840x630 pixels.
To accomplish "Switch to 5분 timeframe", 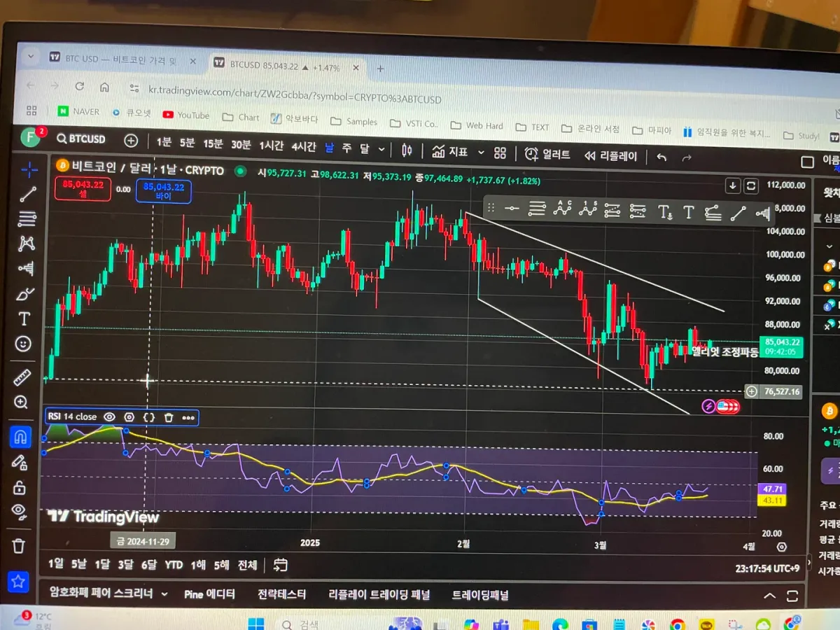I will (x=188, y=143).
